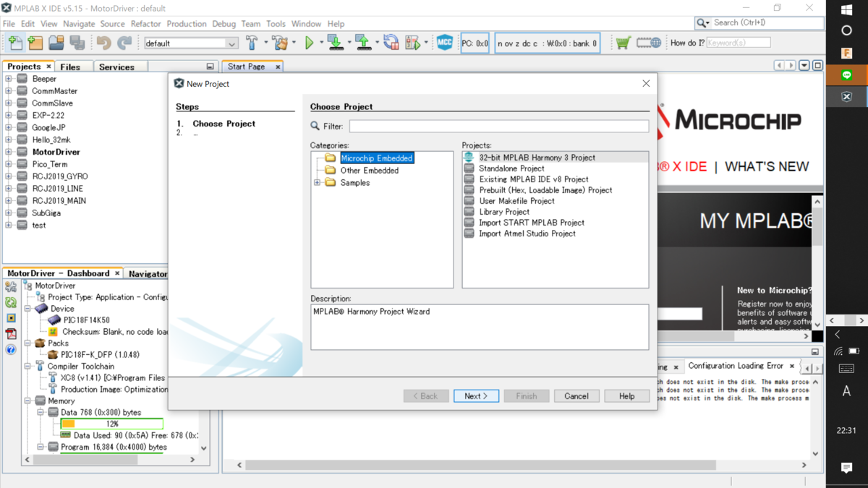Select RCJ2019_GYRO project in tree
868x488 pixels.
pos(60,176)
